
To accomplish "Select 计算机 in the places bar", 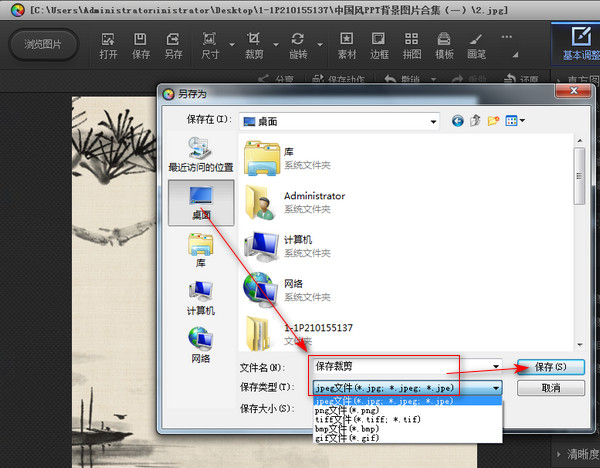I will [201, 298].
